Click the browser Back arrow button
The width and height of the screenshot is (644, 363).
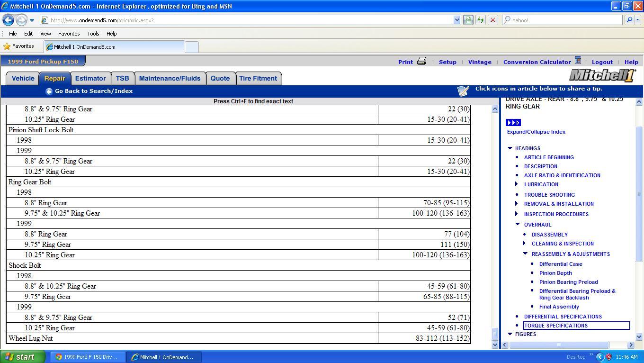[8, 20]
